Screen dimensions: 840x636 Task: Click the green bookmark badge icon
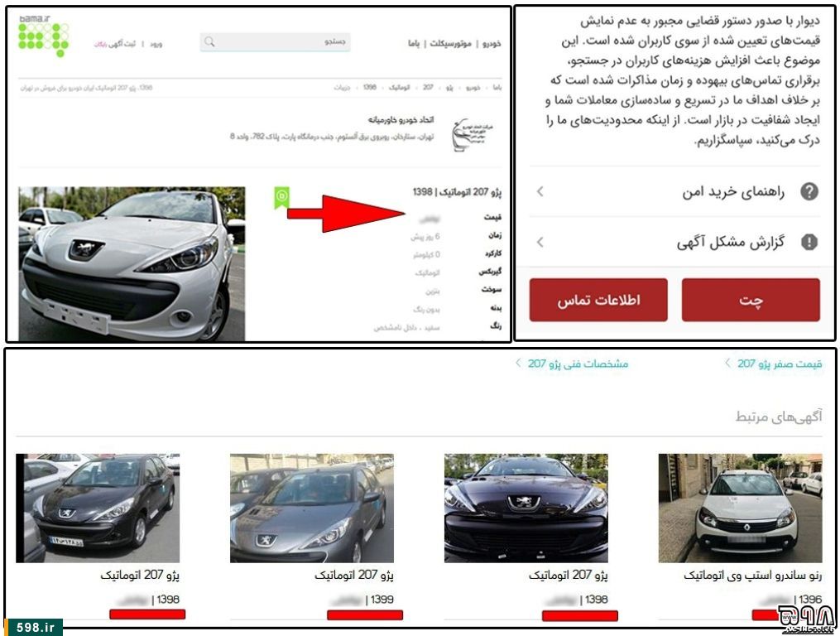click(x=281, y=197)
